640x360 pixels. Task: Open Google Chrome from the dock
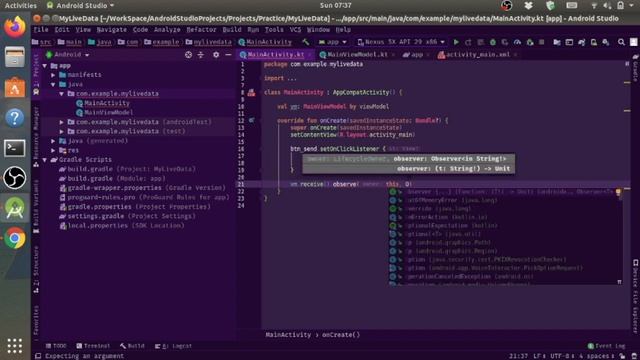point(15,238)
